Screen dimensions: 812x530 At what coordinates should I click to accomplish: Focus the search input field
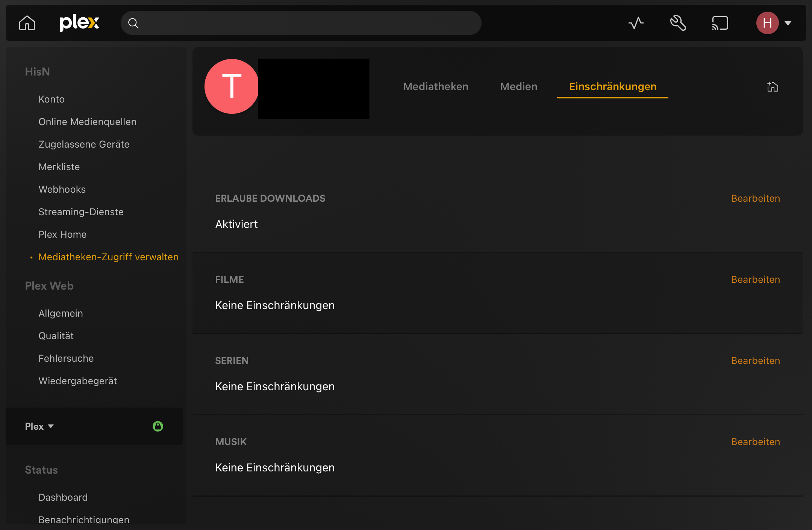(x=301, y=23)
